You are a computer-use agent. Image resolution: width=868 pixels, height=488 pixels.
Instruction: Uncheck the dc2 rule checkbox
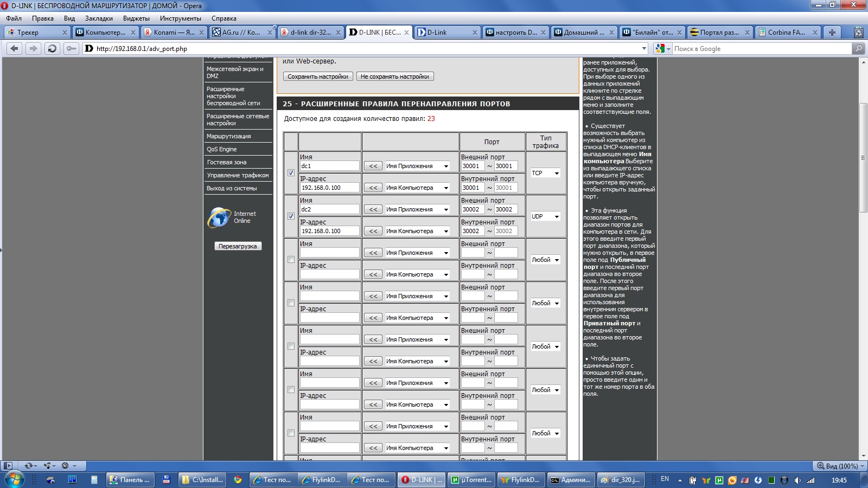point(291,216)
